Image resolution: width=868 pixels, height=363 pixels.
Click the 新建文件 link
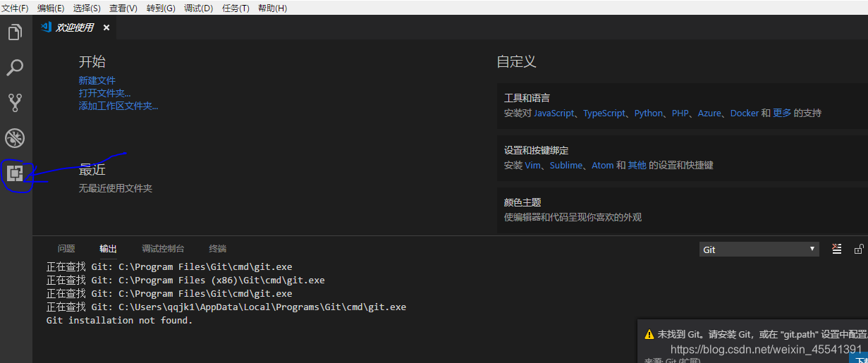click(x=97, y=80)
